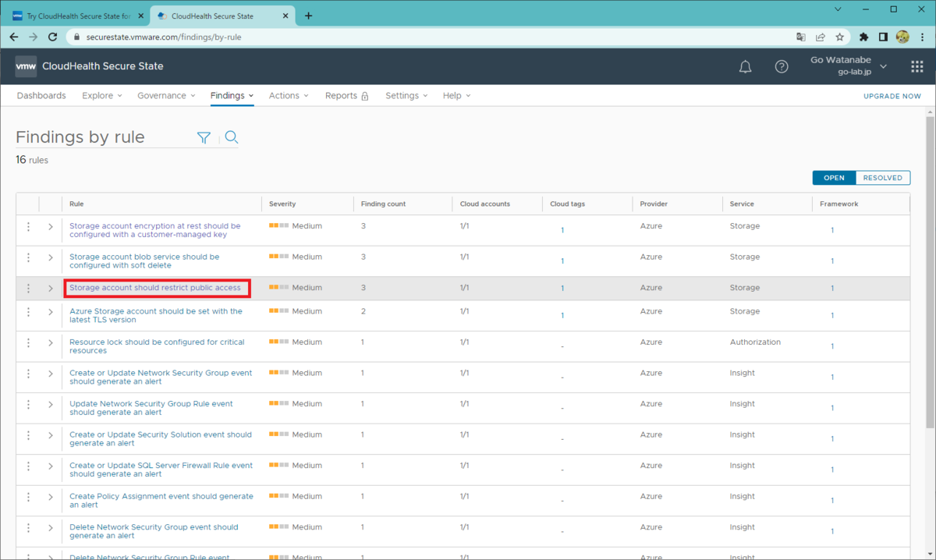936x560 pixels.
Task: Expand the SQL Server Firewall Rule row
Action: click(51, 466)
